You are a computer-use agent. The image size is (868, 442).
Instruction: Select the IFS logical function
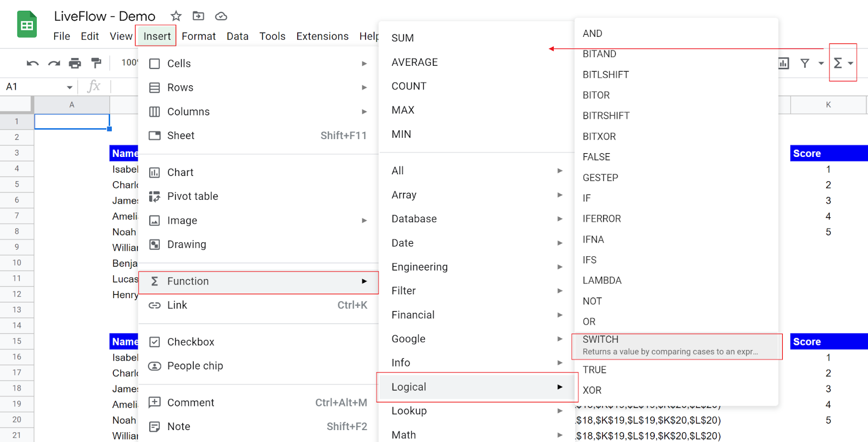click(x=676, y=260)
